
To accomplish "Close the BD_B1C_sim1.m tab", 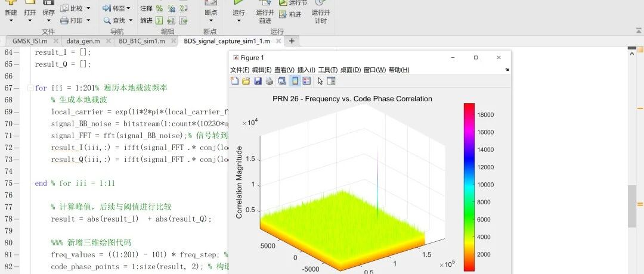I will [x=172, y=41].
